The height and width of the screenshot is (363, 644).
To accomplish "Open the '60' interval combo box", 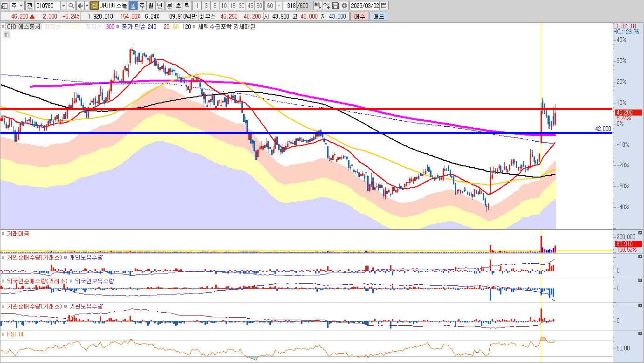I will [x=274, y=6].
